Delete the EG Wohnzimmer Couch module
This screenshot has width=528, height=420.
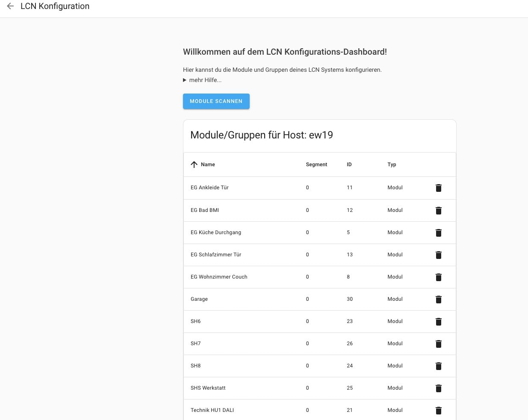[x=438, y=277]
